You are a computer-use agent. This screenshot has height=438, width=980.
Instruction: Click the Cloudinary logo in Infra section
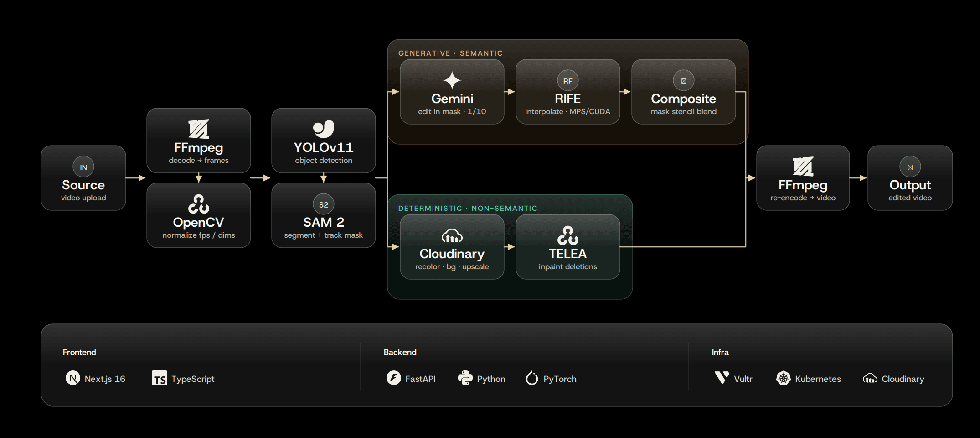tap(870, 378)
